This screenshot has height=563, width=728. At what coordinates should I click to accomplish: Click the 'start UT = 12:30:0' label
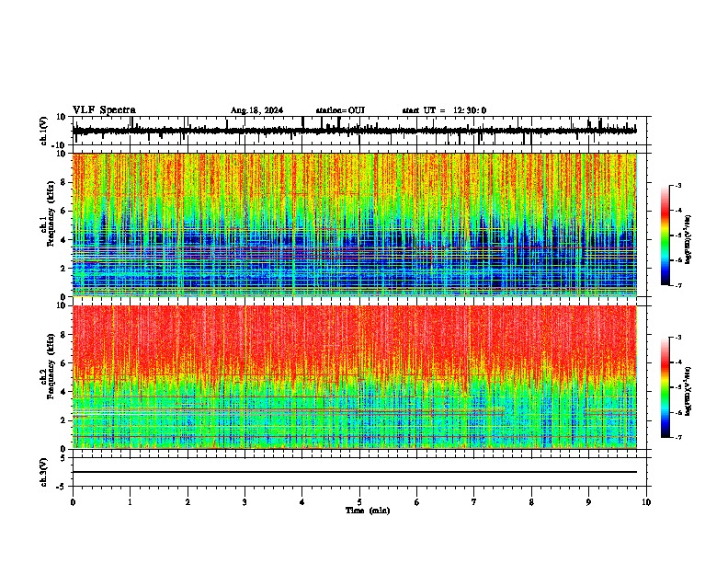444,110
